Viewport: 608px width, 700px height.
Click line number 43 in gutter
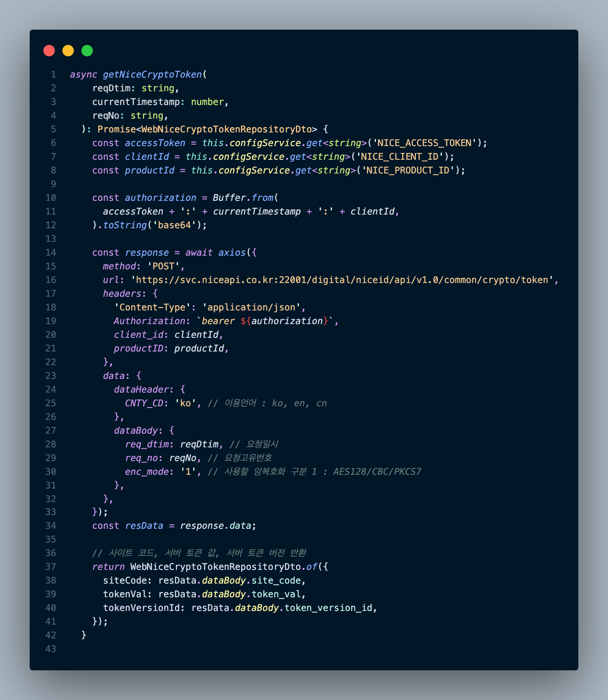pos(51,649)
